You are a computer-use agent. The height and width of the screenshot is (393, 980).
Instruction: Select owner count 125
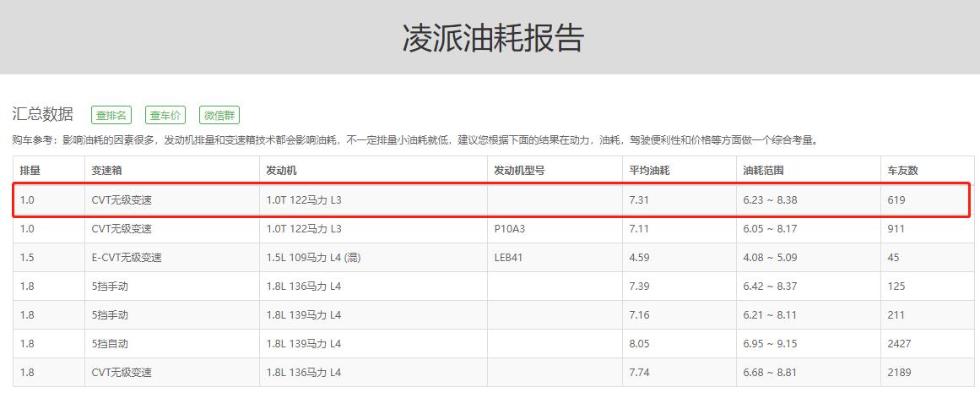(x=896, y=287)
